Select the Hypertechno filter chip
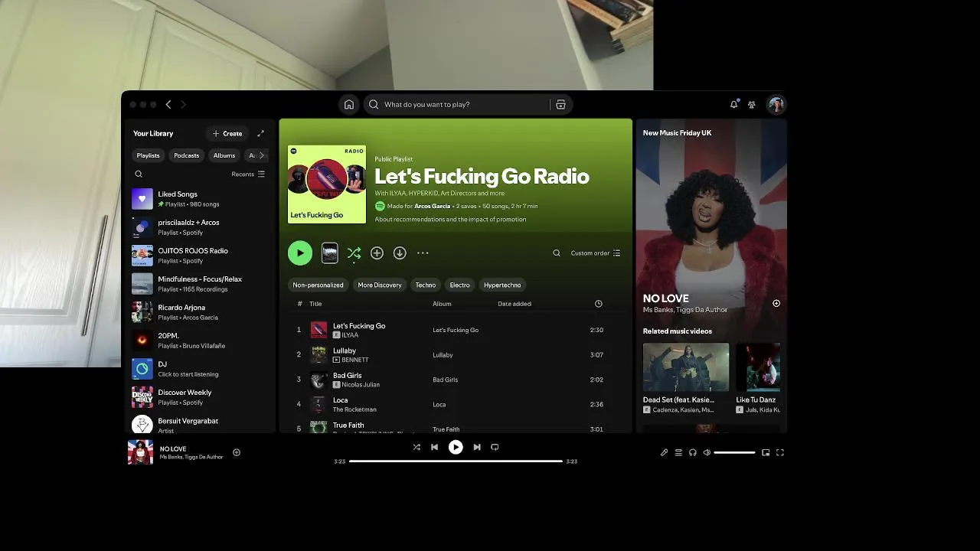Screen dimensions: 980x551 (502, 285)
